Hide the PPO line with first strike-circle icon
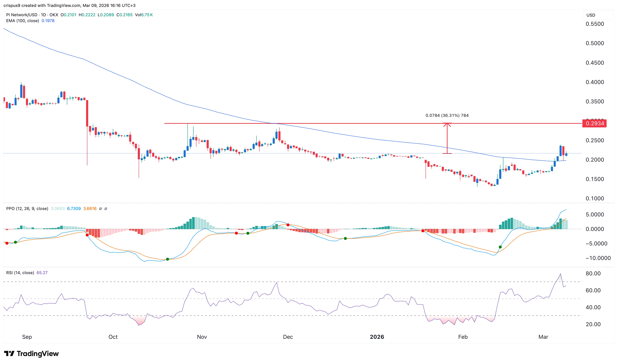The height and width of the screenshot is (364, 618). coord(100,209)
